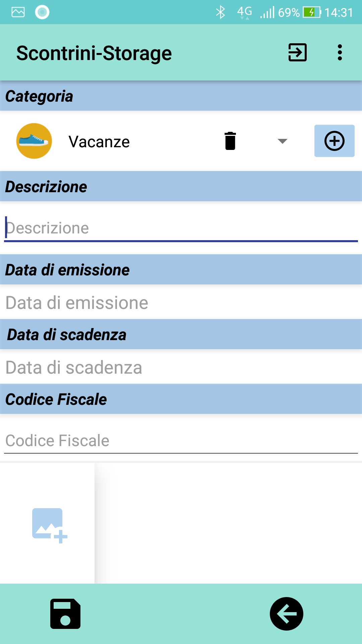Viewport: 362px width, 644px height.
Task: Pick the Data di emissione date
Action: [181, 303]
